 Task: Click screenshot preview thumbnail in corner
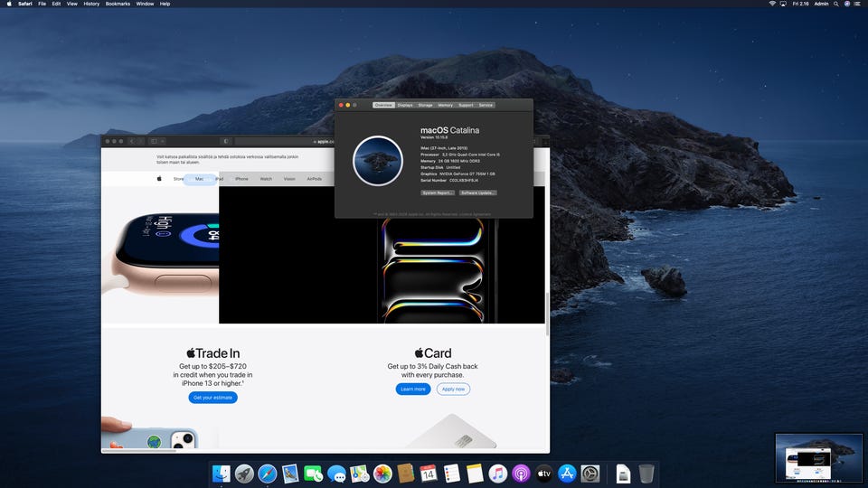(x=819, y=458)
